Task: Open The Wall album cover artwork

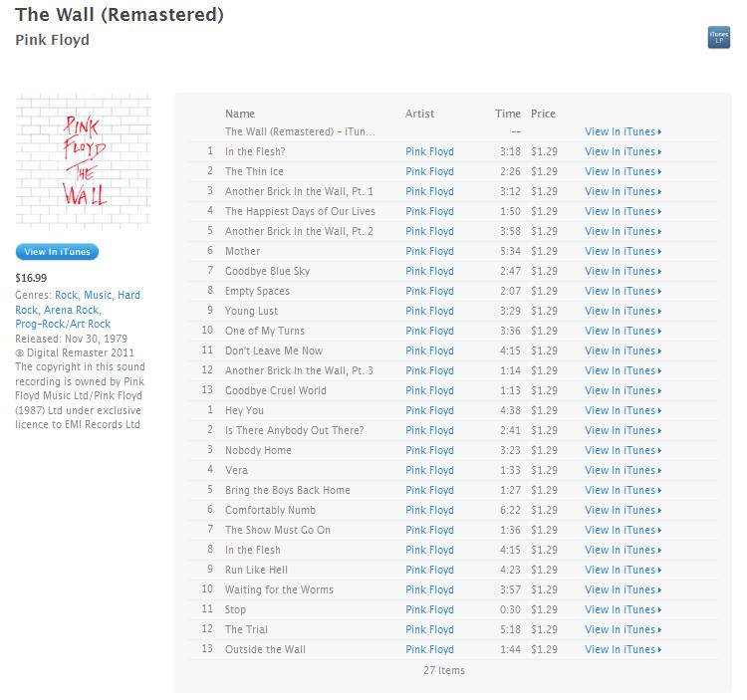Action: tap(84, 161)
